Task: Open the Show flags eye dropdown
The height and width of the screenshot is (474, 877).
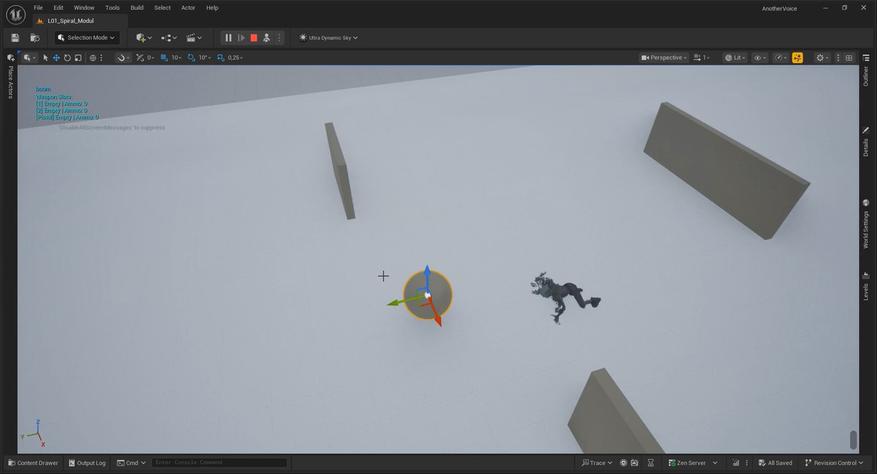Action: pyautogui.click(x=759, y=58)
